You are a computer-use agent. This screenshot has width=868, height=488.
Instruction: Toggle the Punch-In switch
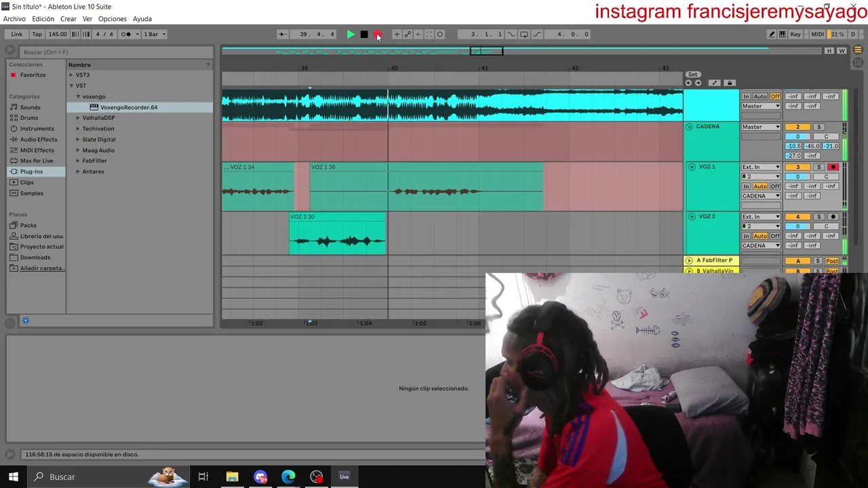tap(511, 34)
